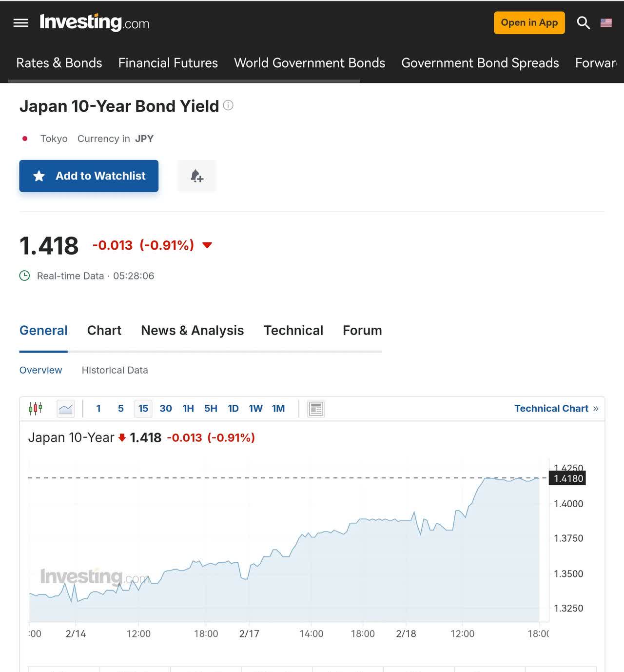Image resolution: width=624 pixels, height=672 pixels.
Task: Select the 1W chart interval
Action: [255, 409]
